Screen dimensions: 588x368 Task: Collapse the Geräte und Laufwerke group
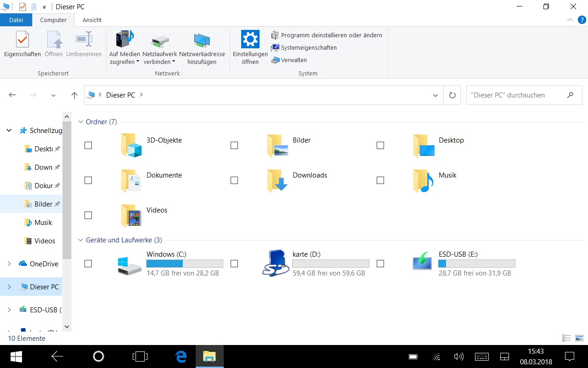pyautogui.click(x=81, y=240)
